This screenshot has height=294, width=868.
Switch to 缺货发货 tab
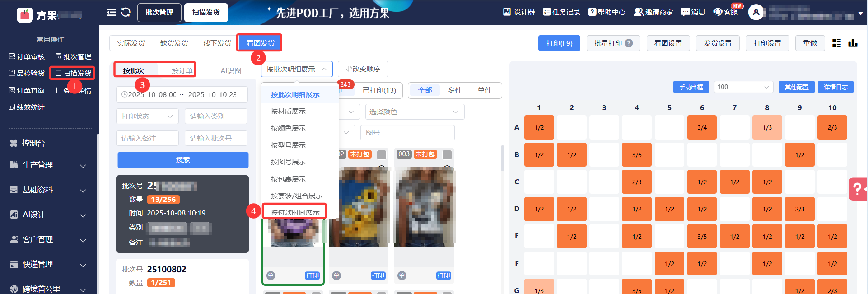click(x=174, y=43)
